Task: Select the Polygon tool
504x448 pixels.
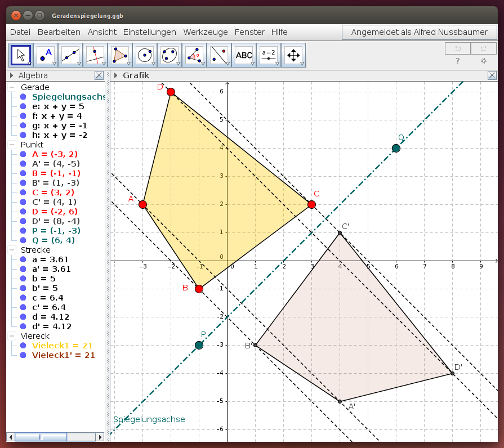Action: point(120,55)
